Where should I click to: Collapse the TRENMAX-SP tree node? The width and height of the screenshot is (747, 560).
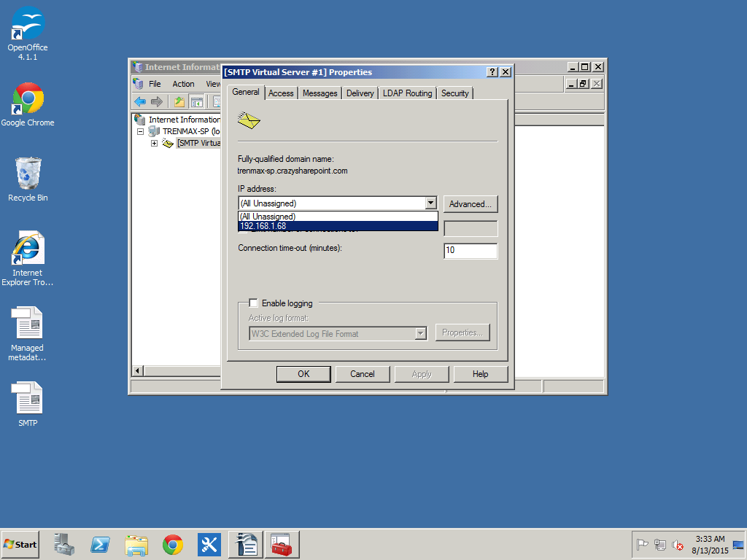pos(141,131)
